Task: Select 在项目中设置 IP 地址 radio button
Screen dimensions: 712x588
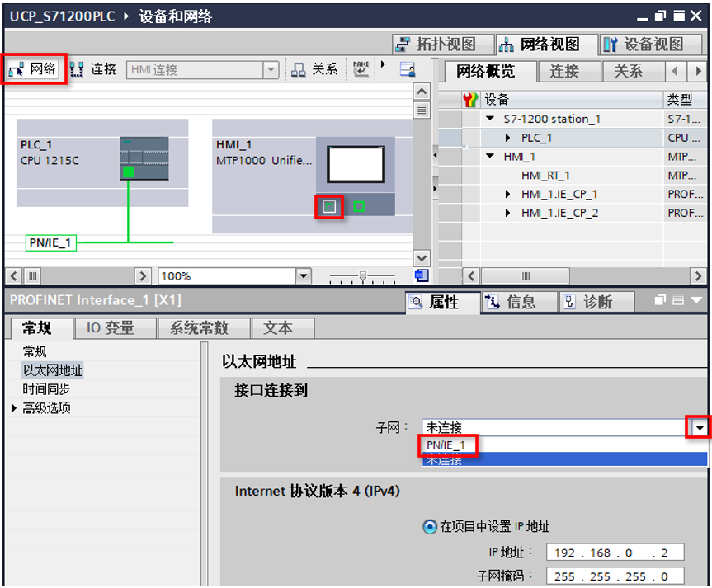Action: [x=430, y=527]
